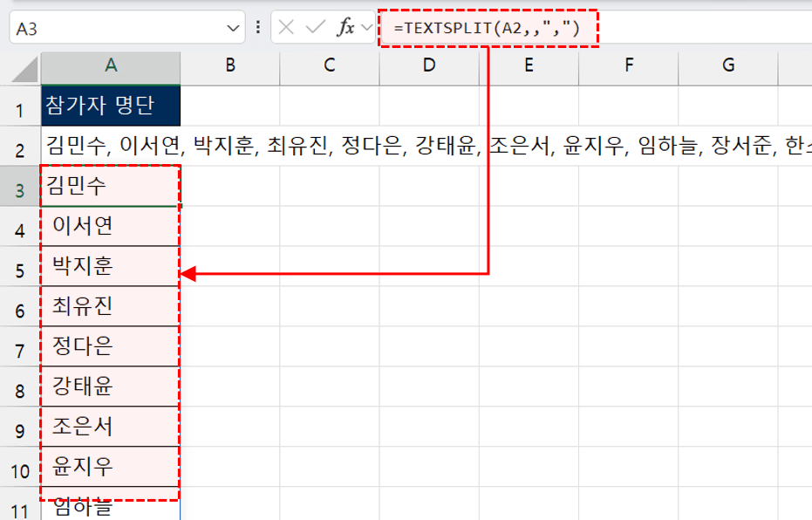Select row 1 header
812x520 pixels.
[x=17, y=105]
